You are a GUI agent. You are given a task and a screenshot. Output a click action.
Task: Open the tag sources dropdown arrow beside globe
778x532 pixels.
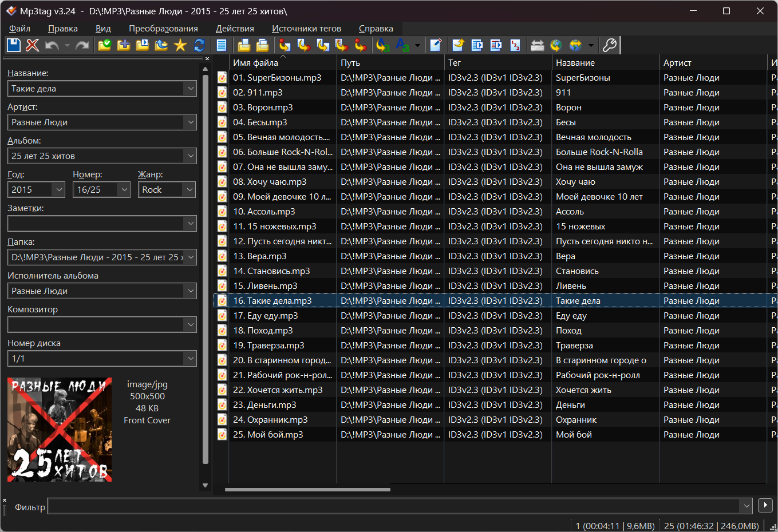tap(590, 45)
